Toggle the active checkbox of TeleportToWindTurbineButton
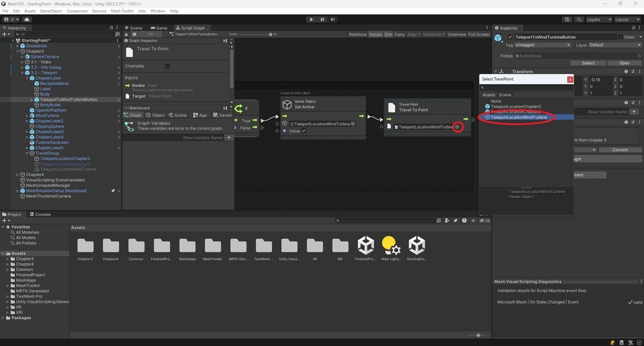The image size is (644, 346). pos(510,37)
